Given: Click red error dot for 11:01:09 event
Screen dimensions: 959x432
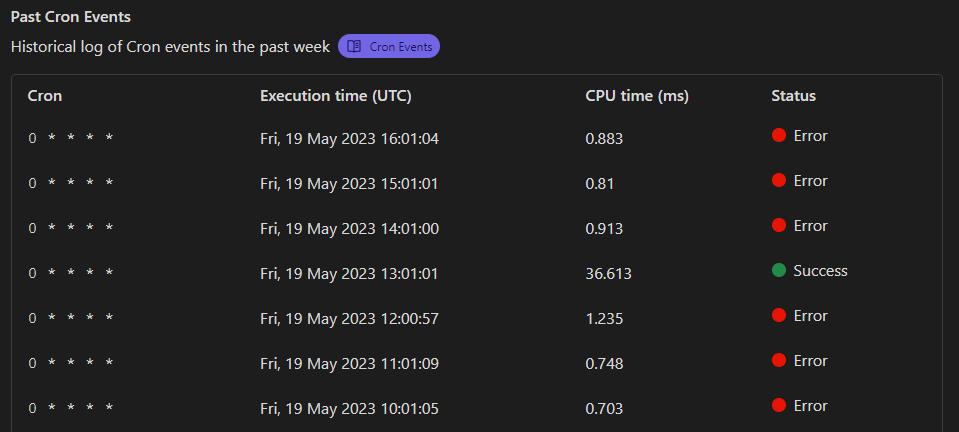Looking at the screenshot, I should coord(779,361).
